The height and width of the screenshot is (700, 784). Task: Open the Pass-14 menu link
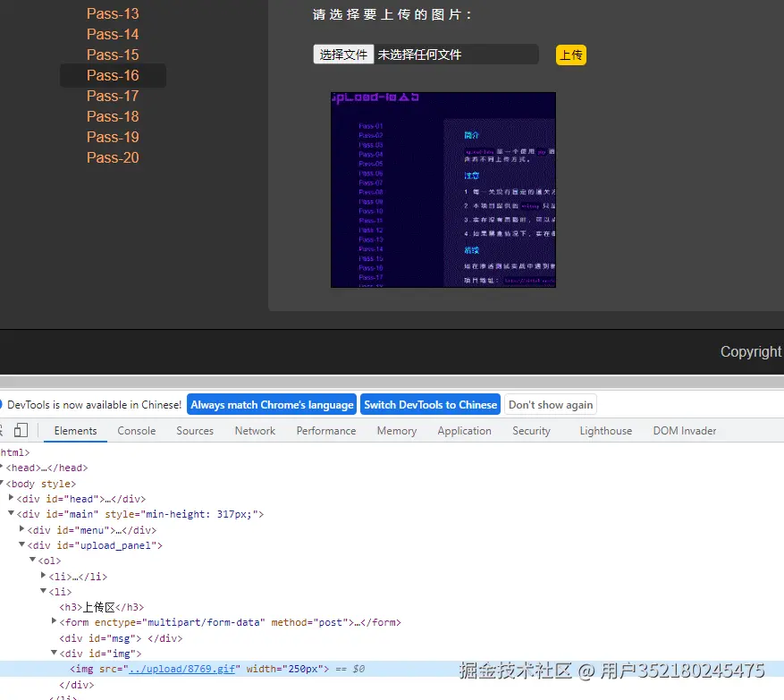[x=113, y=34]
